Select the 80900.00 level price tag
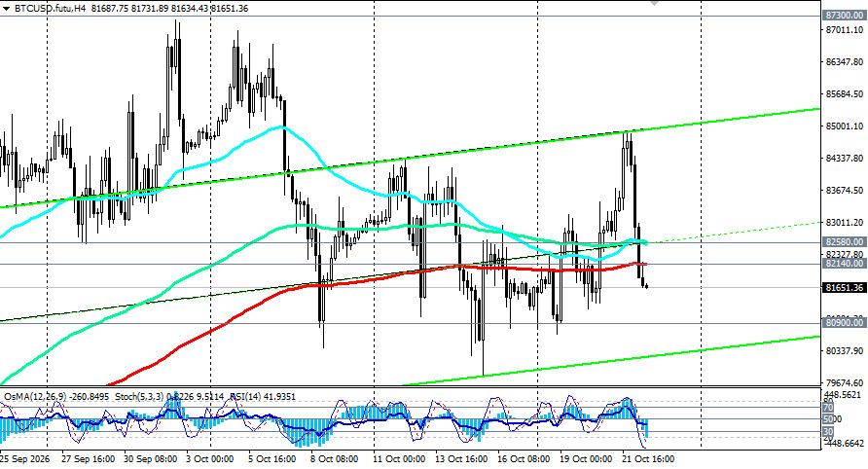The width and height of the screenshot is (868, 469). click(x=845, y=323)
